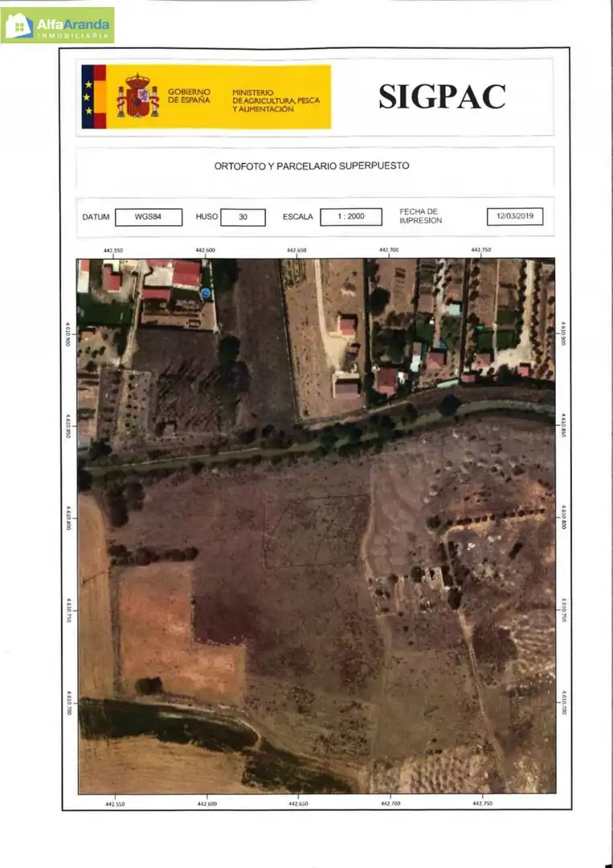
Task: Click bottom axis coordinate 442.700
Action: point(390,803)
